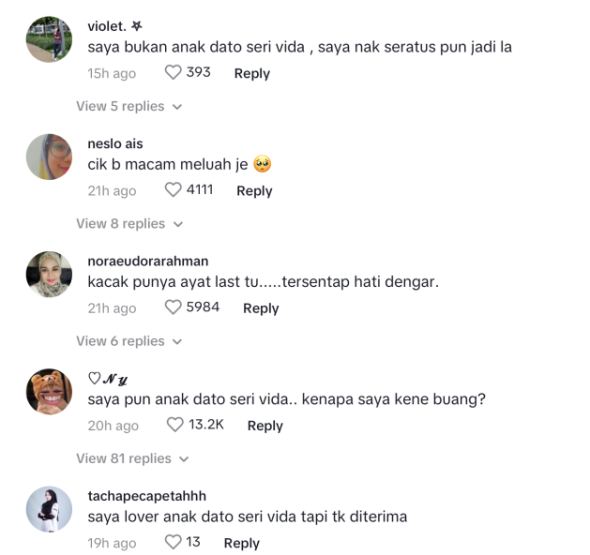Image resolution: width=590 pixels, height=555 pixels.
Task: Open the bear-hat avatar profile
Action: [x=49, y=391]
